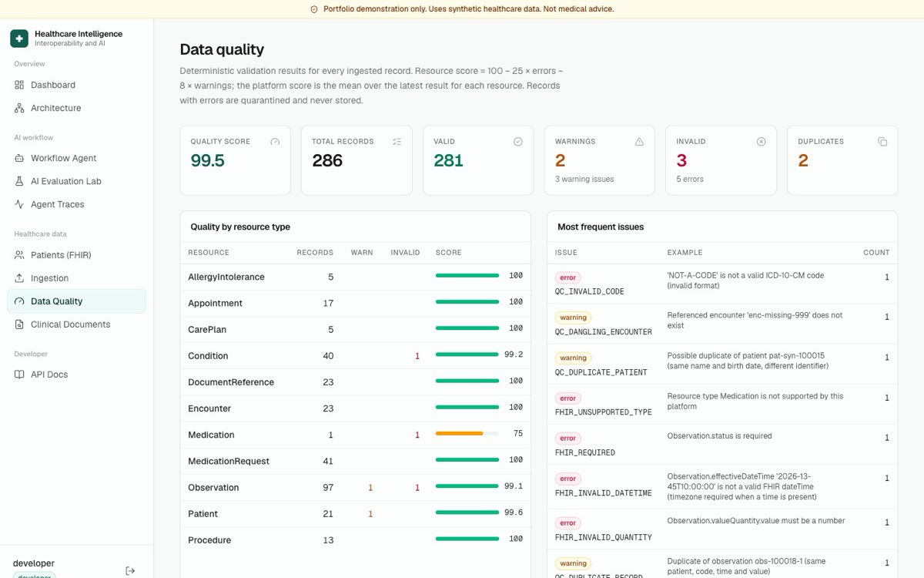Click the copy icon on Duplicates card
The image size is (924, 578).
pos(882,142)
